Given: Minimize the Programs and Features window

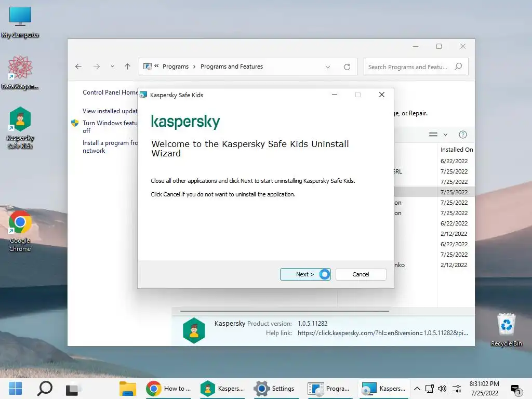Looking at the screenshot, I should point(416,46).
